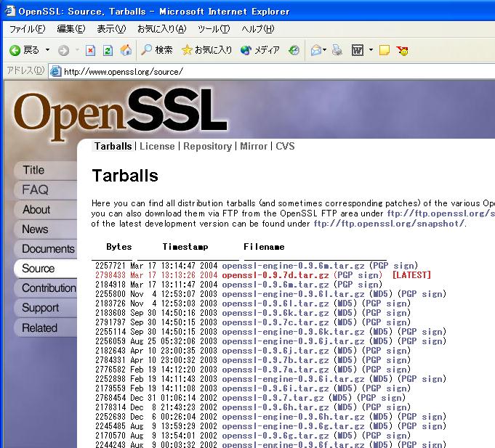The image size is (495, 448).
Task: Open PGP sign link for openssl-0.9.6g.tar.gz
Action: (x=386, y=436)
